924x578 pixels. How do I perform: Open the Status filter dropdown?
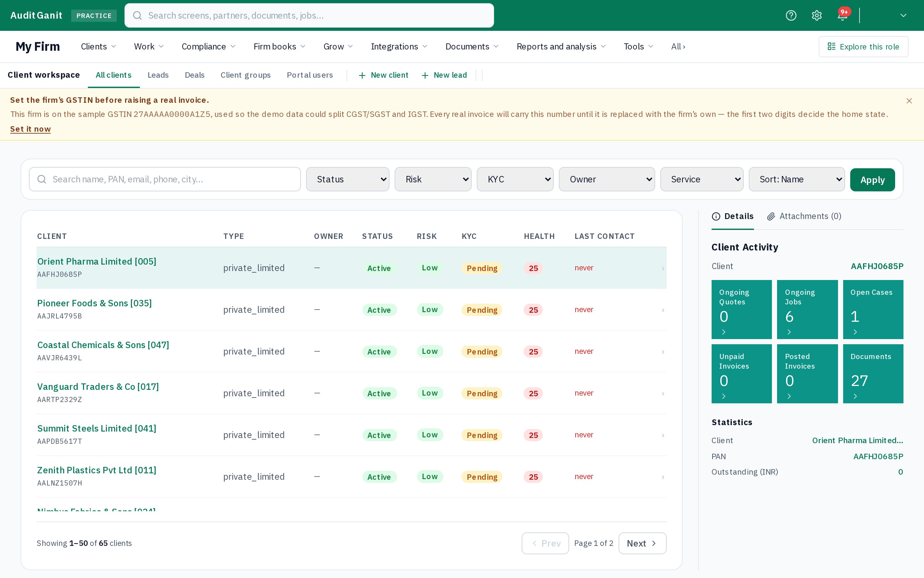click(347, 179)
